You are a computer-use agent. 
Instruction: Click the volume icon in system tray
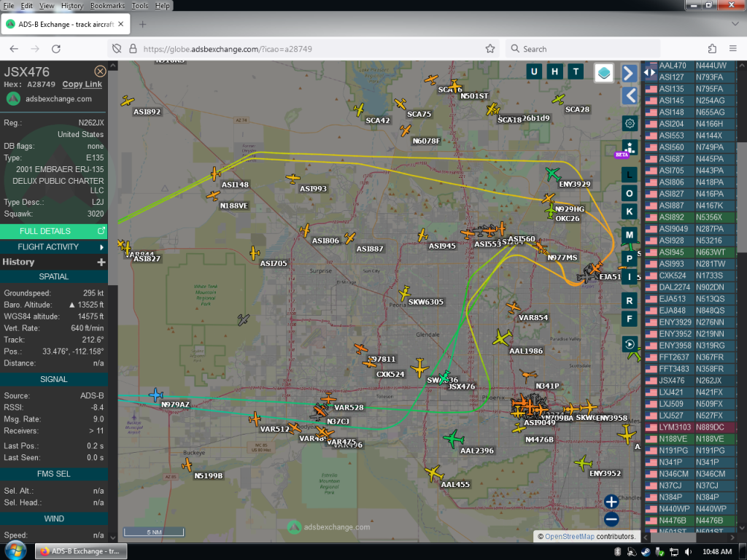coord(688,551)
